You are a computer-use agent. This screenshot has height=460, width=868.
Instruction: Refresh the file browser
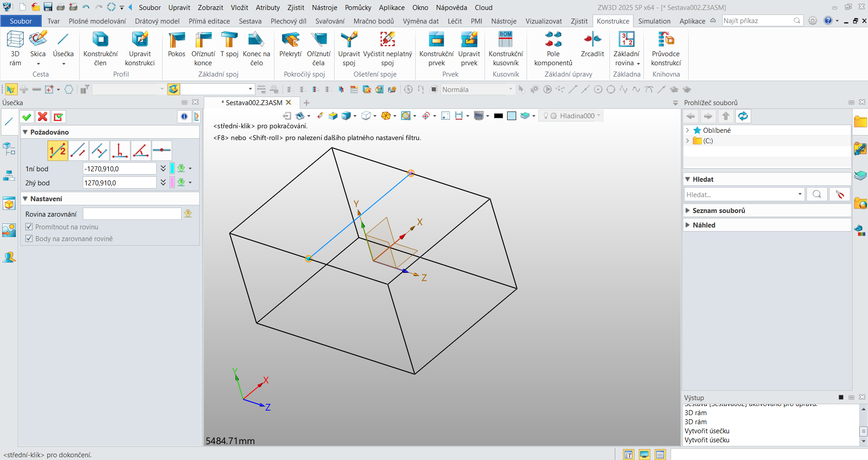pos(743,116)
